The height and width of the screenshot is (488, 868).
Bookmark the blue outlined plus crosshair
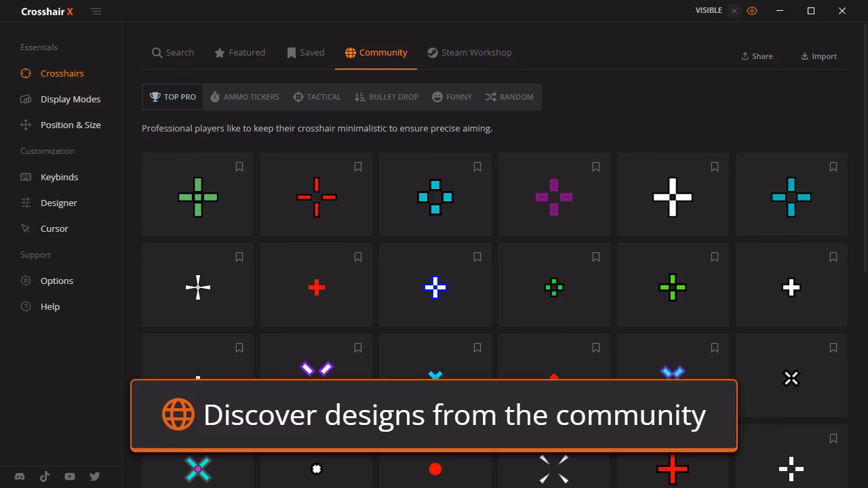click(x=477, y=257)
